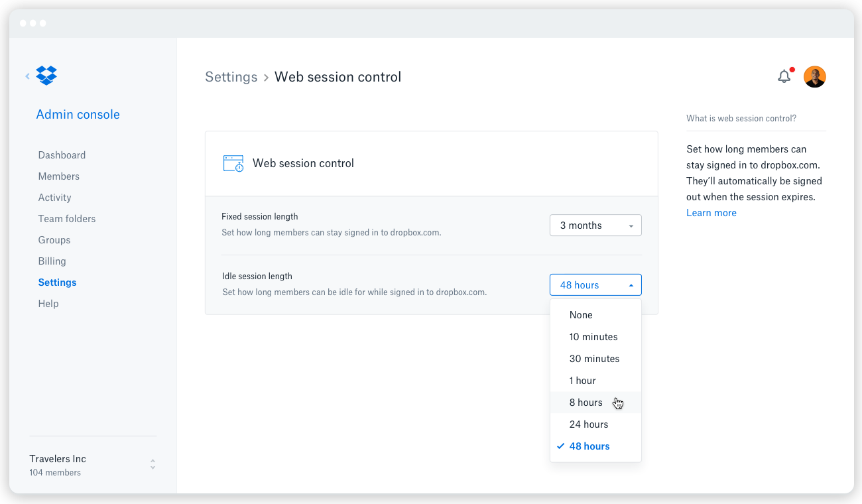
Task: Select the 24 hours option
Action: 589,424
